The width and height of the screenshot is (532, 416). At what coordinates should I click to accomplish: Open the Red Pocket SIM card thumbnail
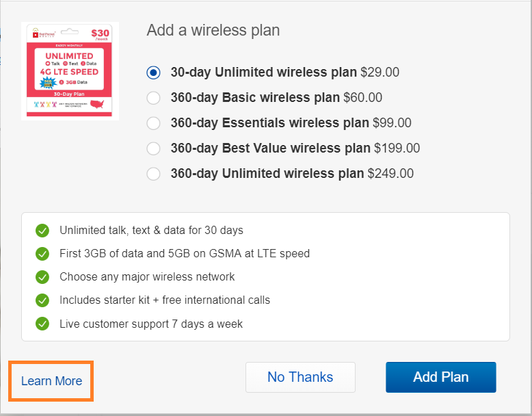(x=70, y=71)
